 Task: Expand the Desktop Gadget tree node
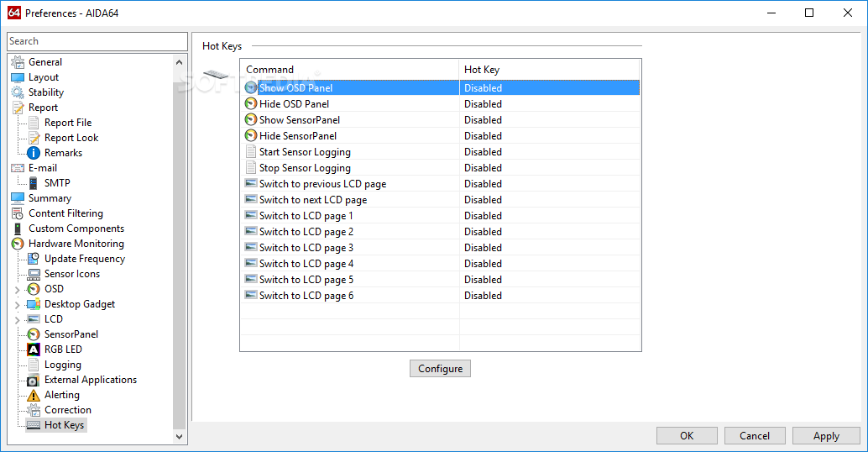pyautogui.click(x=17, y=305)
